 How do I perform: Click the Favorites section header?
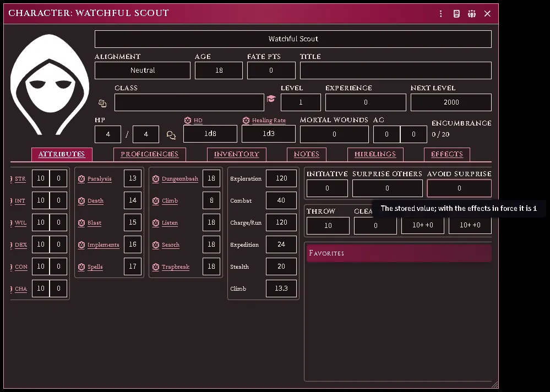(399, 253)
